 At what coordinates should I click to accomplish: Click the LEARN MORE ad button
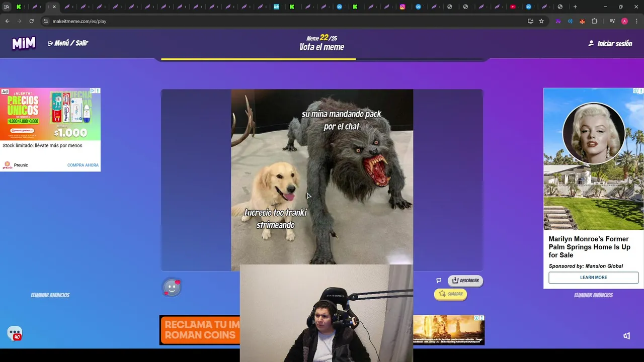(x=594, y=278)
